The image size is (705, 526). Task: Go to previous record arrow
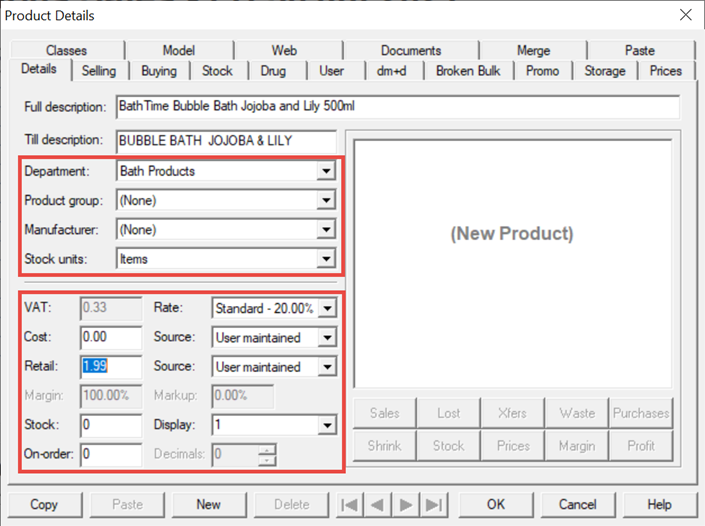[x=378, y=504]
